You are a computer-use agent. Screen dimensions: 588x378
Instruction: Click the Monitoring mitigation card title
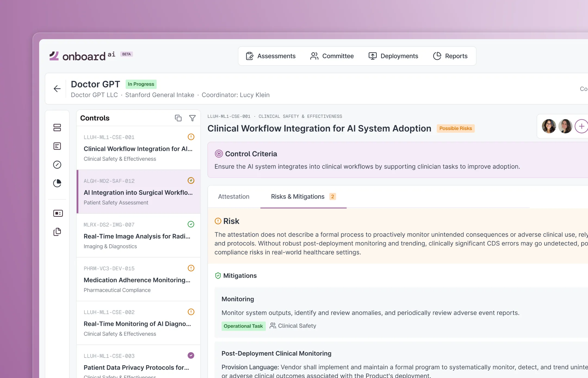pos(238,299)
